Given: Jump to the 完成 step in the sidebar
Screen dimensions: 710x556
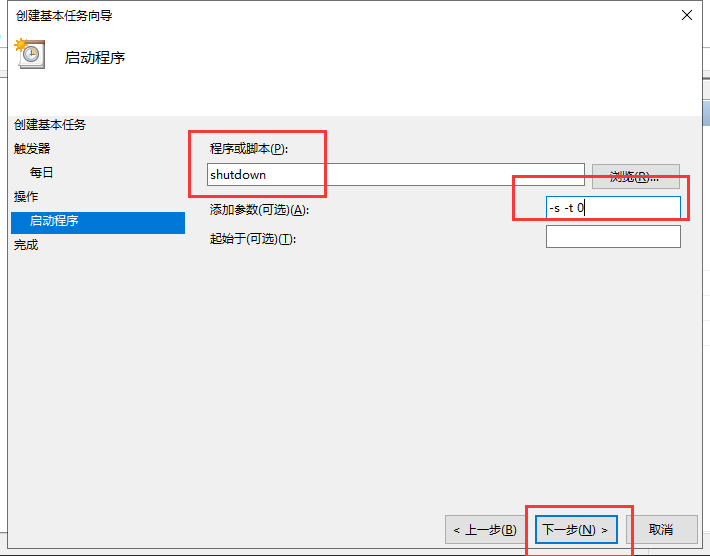Looking at the screenshot, I should [x=26, y=245].
